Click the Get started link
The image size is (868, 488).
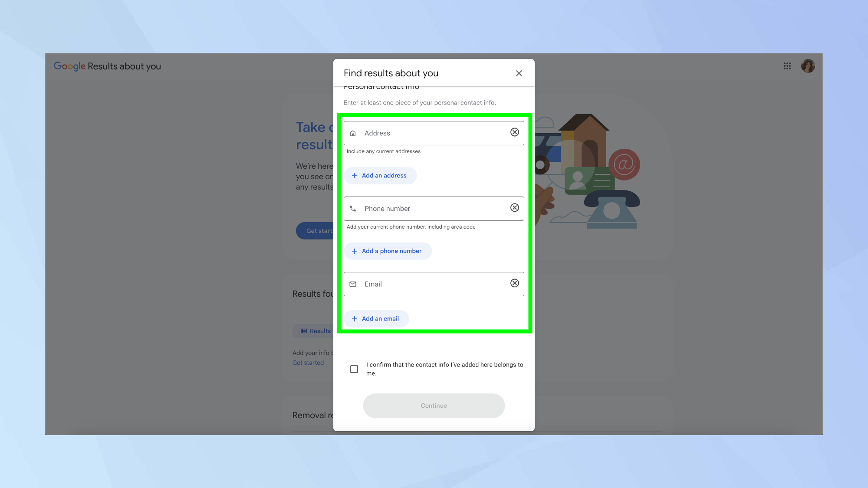coord(308,363)
